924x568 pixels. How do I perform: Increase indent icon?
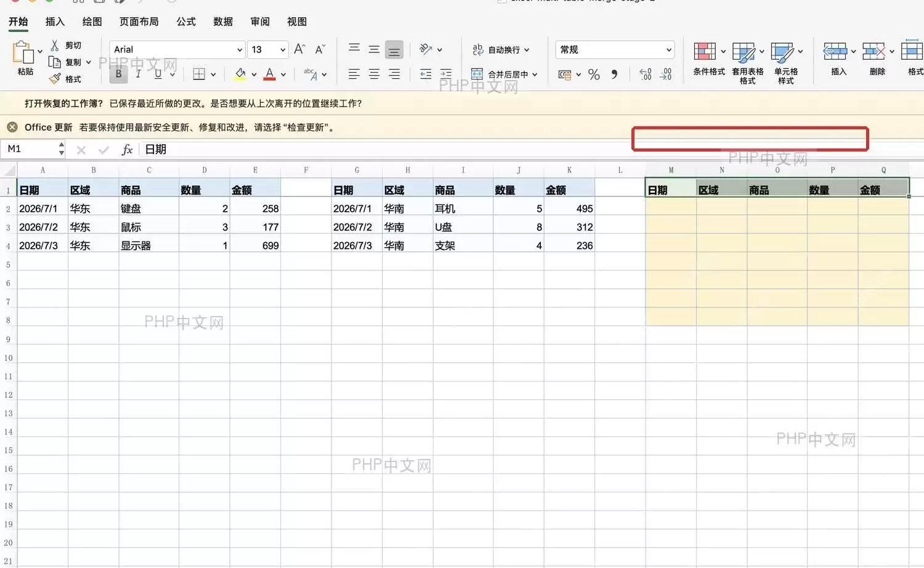pyautogui.click(x=446, y=74)
